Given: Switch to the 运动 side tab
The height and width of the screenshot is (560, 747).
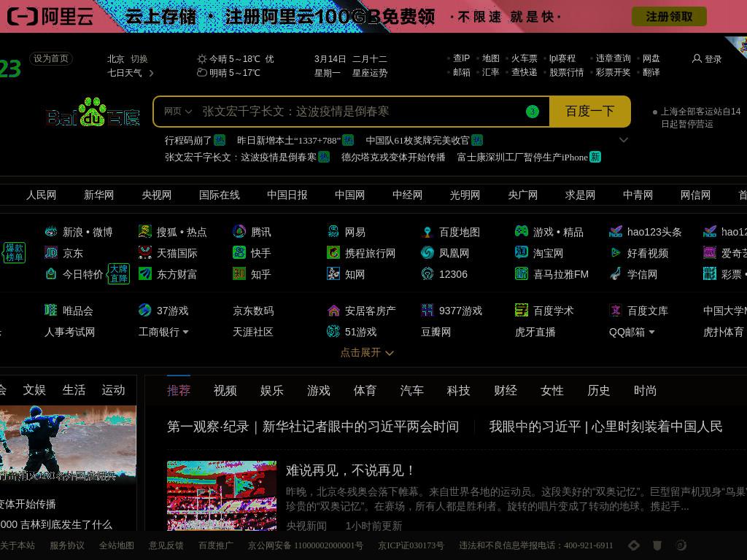Looking at the screenshot, I should [x=113, y=390].
